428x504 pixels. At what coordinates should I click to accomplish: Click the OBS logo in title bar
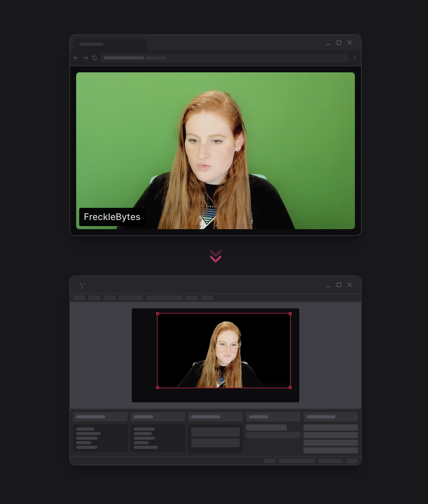tap(83, 285)
